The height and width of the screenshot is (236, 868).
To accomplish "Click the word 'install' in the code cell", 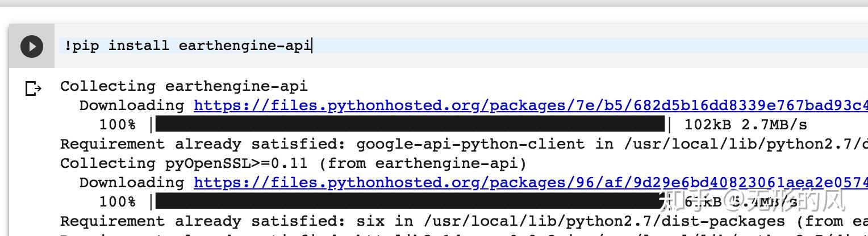I will (x=139, y=46).
